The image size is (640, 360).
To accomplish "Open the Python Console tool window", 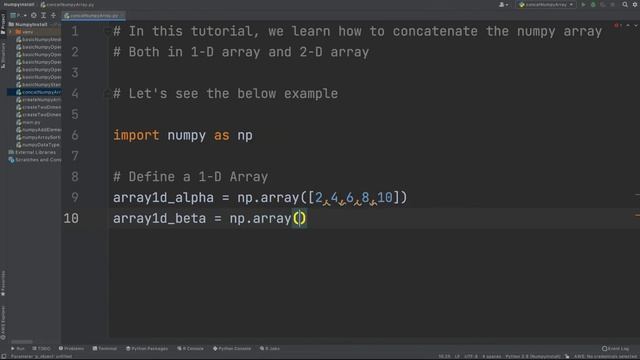I will (x=232, y=349).
